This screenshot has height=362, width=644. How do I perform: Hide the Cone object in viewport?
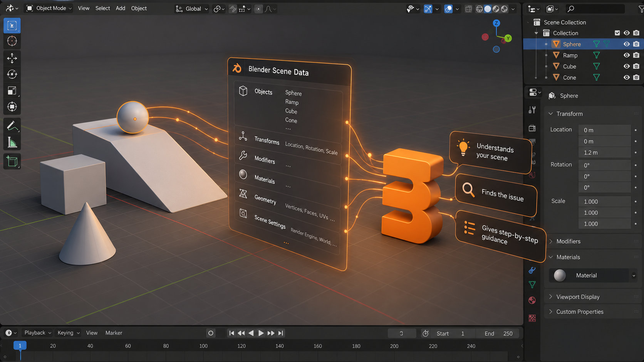tap(627, 77)
